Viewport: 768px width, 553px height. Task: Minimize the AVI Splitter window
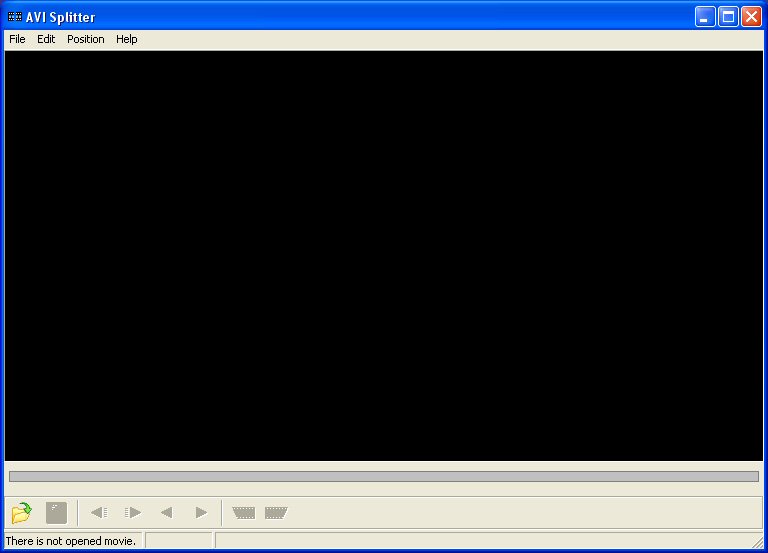point(705,17)
